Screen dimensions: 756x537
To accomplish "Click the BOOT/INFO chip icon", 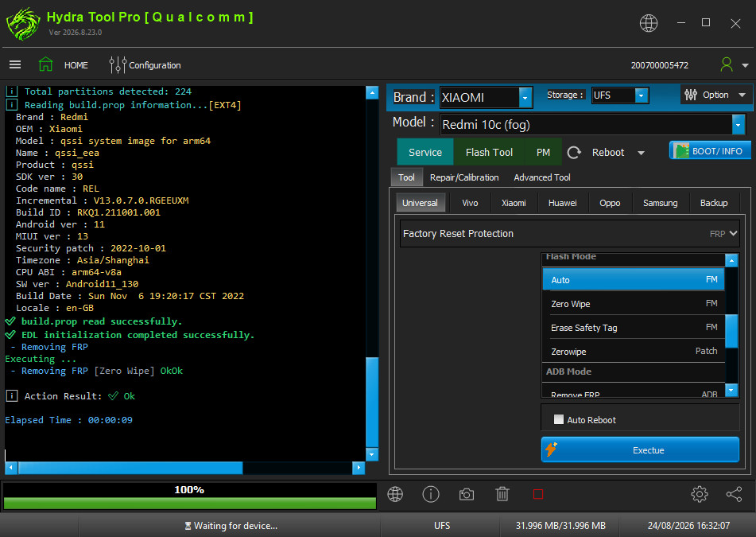I will click(682, 151).
